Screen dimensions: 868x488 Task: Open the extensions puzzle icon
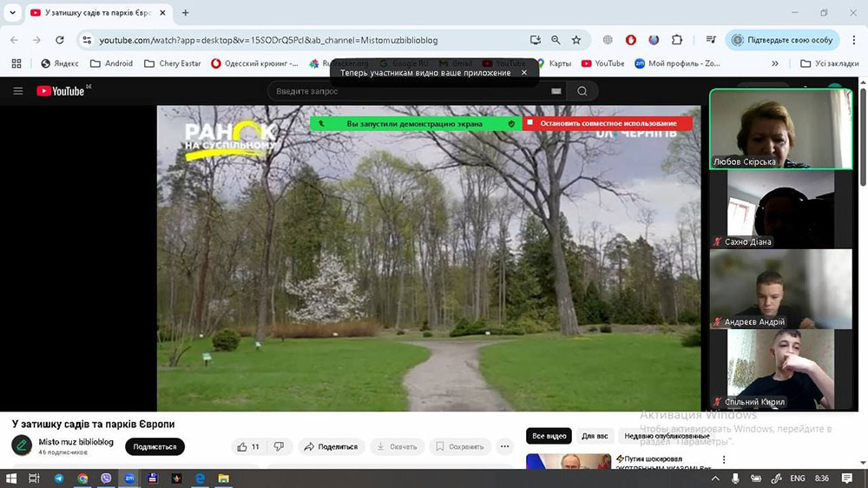tap(677, 40)
